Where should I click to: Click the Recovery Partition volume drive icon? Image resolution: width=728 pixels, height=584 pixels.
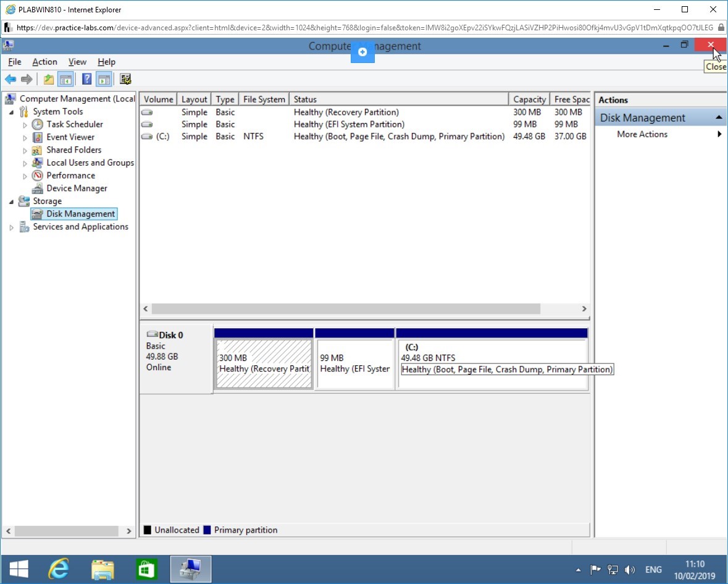[147, 112]
